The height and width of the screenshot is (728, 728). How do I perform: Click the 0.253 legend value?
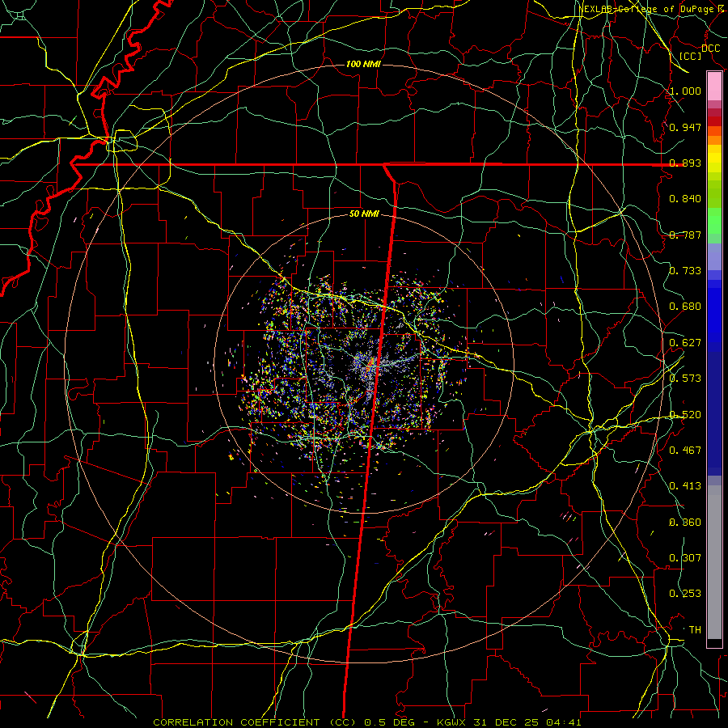pyautogui.click(x=685, y=594)
